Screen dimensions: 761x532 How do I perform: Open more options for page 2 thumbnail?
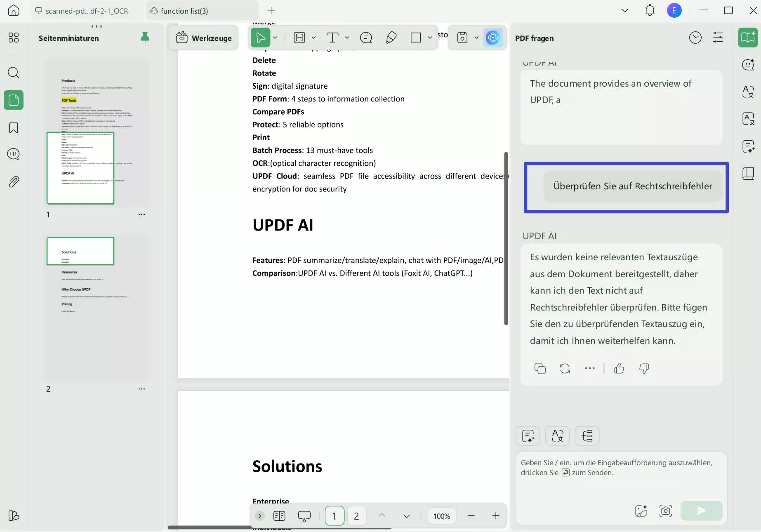pyautogui.click(x=142, y=389)
